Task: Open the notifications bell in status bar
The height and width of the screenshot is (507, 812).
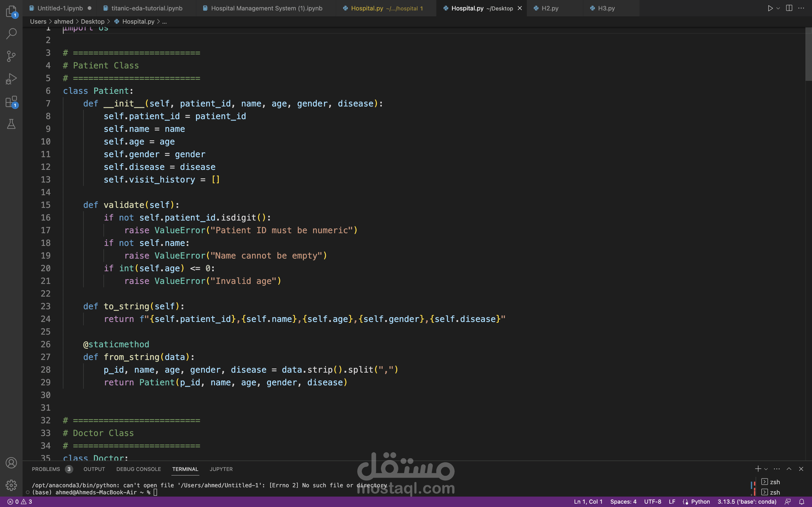Action: (x=802, y=502)
